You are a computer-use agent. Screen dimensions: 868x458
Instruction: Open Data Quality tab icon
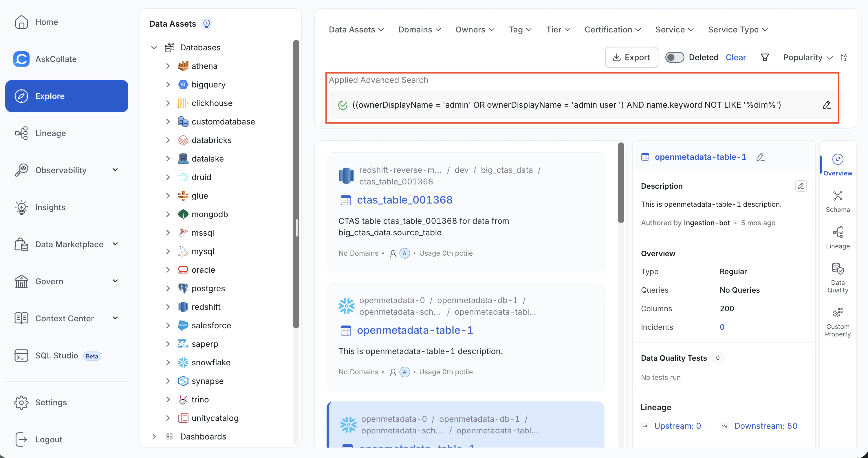pyautogui.click(x=838, y=269)
